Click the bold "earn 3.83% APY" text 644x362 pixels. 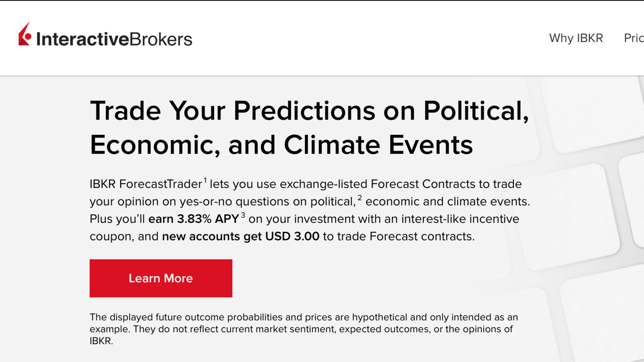(194, 219)
